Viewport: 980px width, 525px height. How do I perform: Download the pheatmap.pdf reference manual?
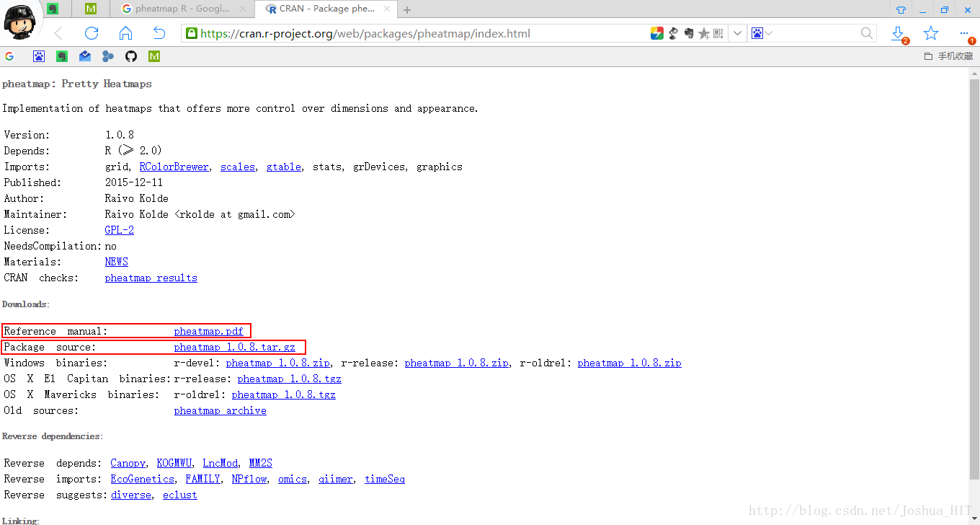(209, 331)
